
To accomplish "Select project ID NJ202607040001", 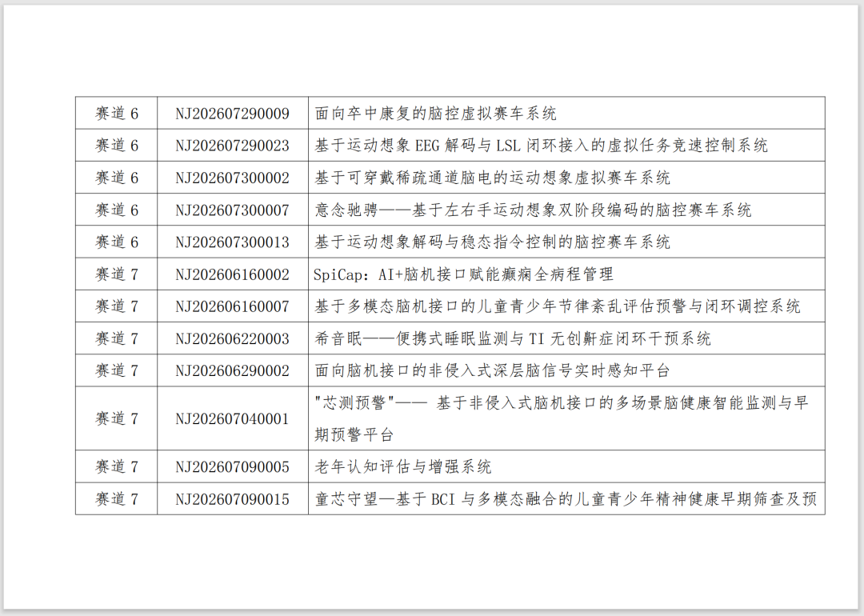I will (232, 418).
